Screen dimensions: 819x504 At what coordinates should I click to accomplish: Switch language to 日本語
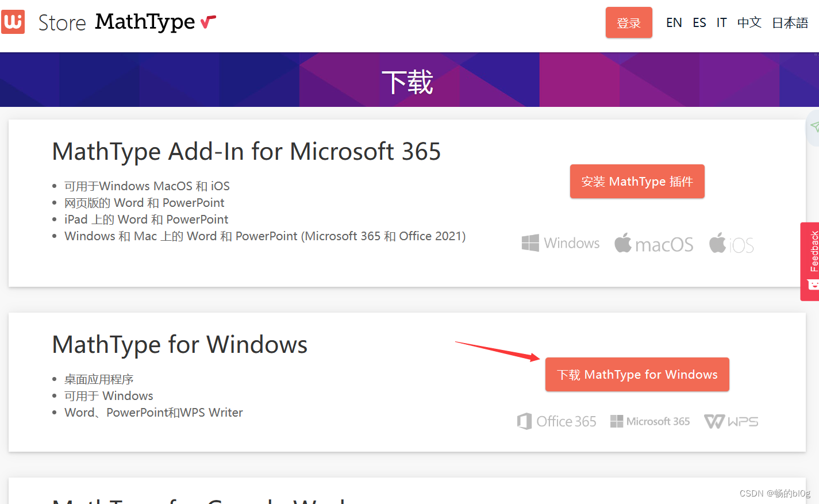790,22
